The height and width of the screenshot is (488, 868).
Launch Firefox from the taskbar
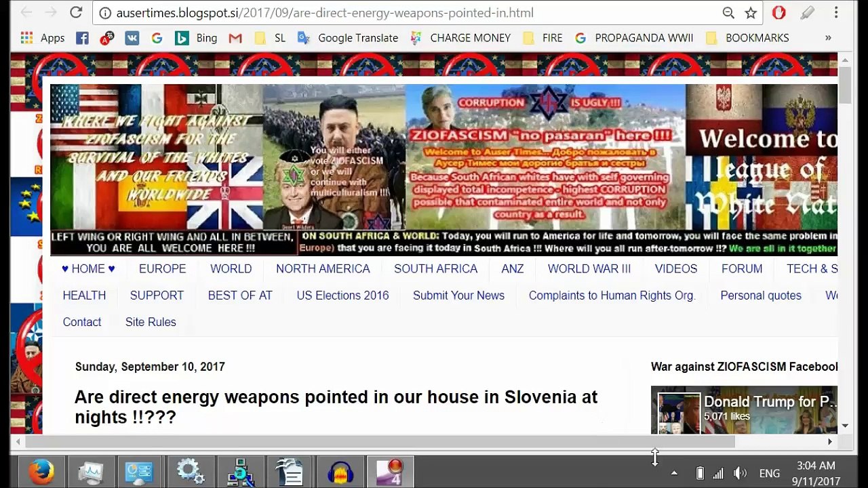click(41, 472)
